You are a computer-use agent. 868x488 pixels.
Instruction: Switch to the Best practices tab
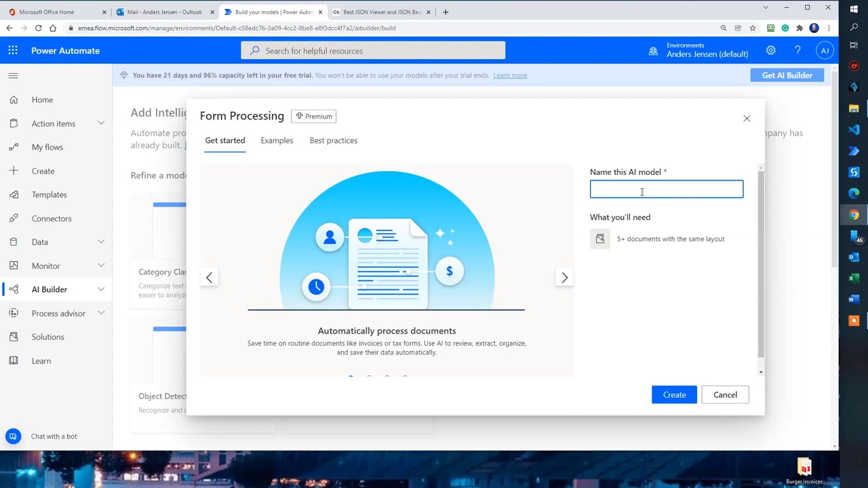point(333,140)
